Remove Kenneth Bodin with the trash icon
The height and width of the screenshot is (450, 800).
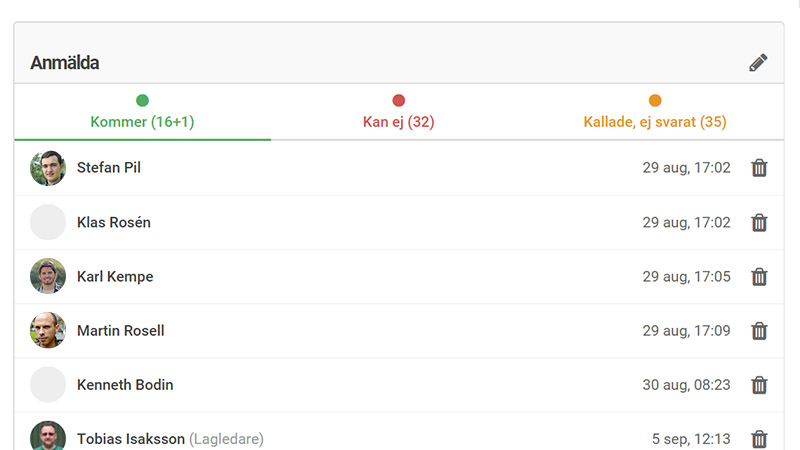pyautogui.click(x=759, y=385)
